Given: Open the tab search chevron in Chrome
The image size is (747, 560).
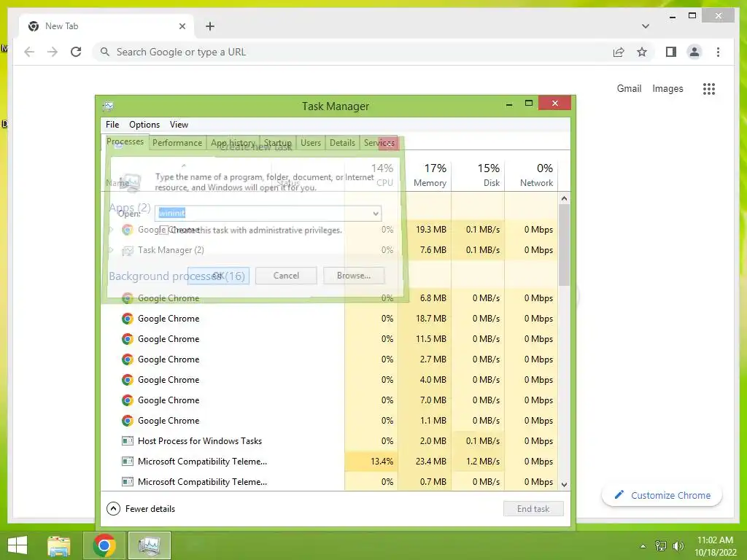Looking at the screenshot, I should pos(646,26).
